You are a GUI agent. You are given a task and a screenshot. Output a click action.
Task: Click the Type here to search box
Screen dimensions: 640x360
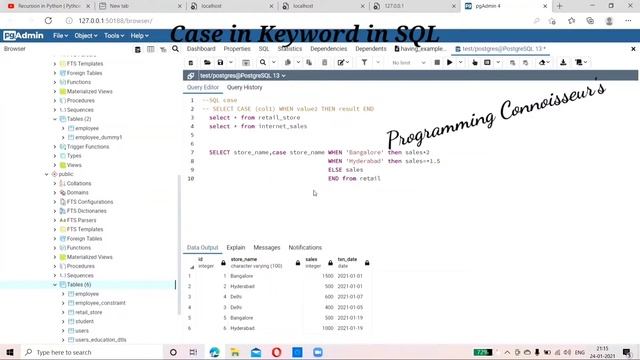click(x=93, y=352)
